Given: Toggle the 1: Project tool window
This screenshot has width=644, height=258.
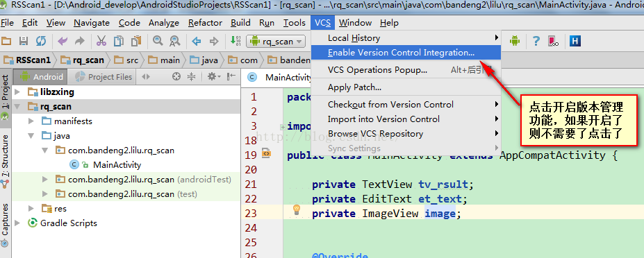Looking at the screenshot, I should click(6, 98).
